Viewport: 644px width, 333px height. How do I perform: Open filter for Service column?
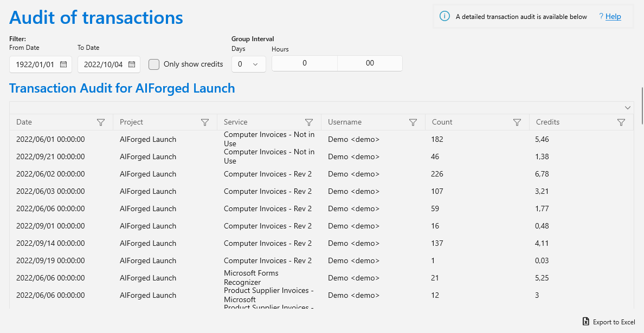pos(309,122)
